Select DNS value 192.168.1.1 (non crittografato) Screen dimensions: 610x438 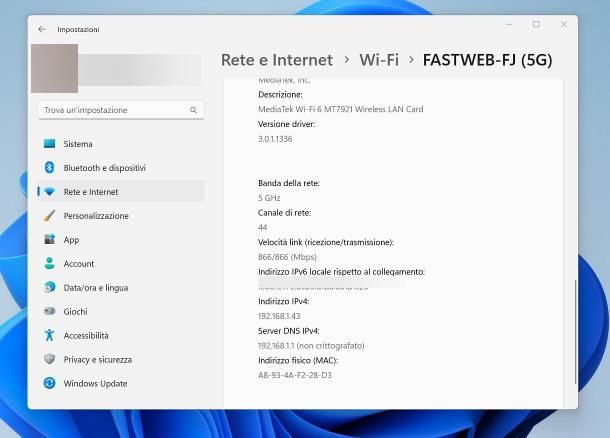coord(311,345)
